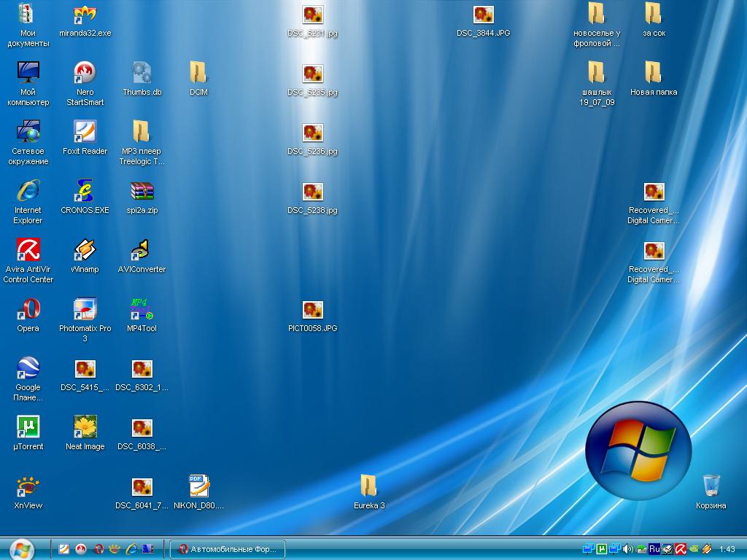Select the Google Earth desktop shortcut
This screenshot has width=747, height=560.
pos(28,369)
